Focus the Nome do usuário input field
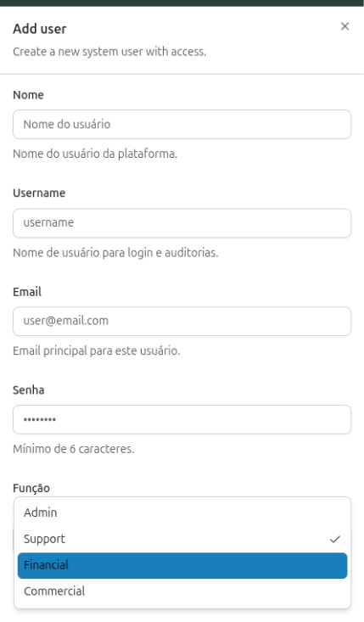364x622 pixels. pyautogui.click(x=182, y=124)
